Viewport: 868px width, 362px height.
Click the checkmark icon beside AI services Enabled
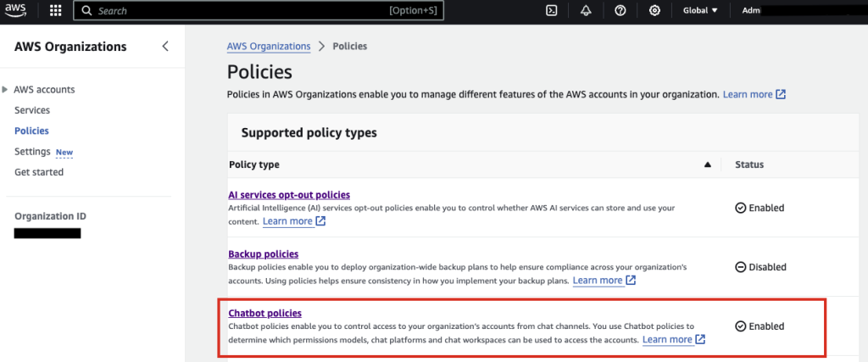coord(741,208)
